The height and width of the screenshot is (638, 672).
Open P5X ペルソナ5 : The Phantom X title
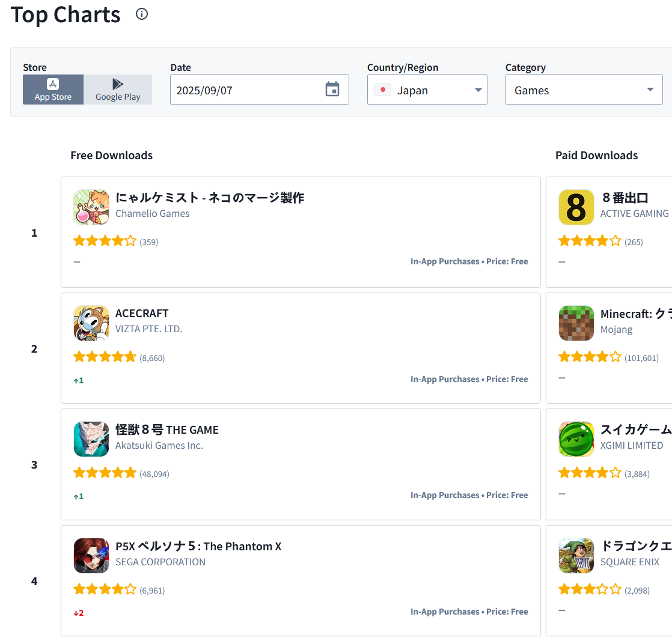198,546
